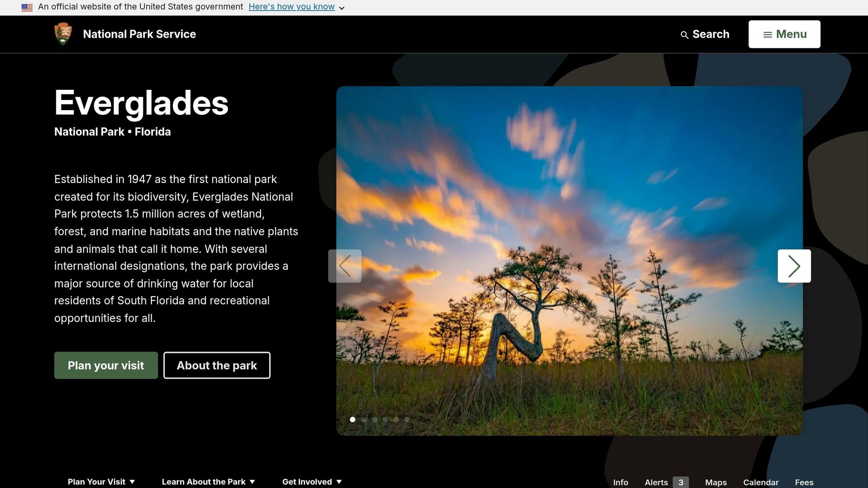
Task: Click the National Park Service arrowhead logo
Action: click(x=63, y=34)
